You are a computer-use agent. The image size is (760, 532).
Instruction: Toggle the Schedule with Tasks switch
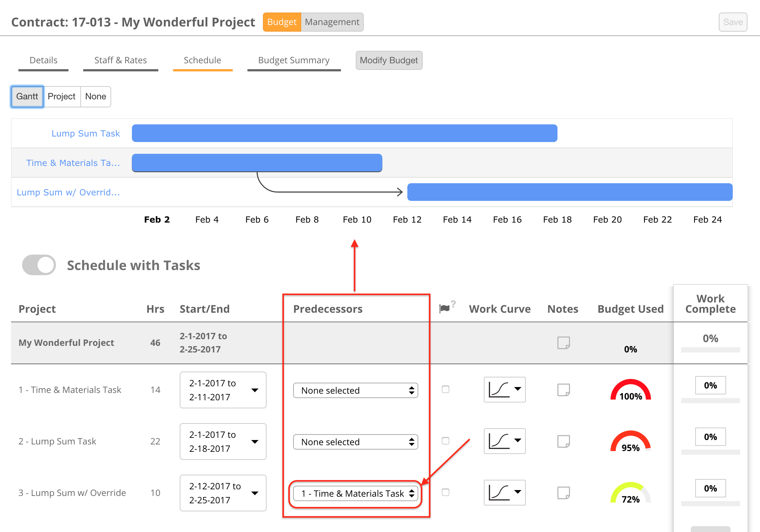point(38,265)
